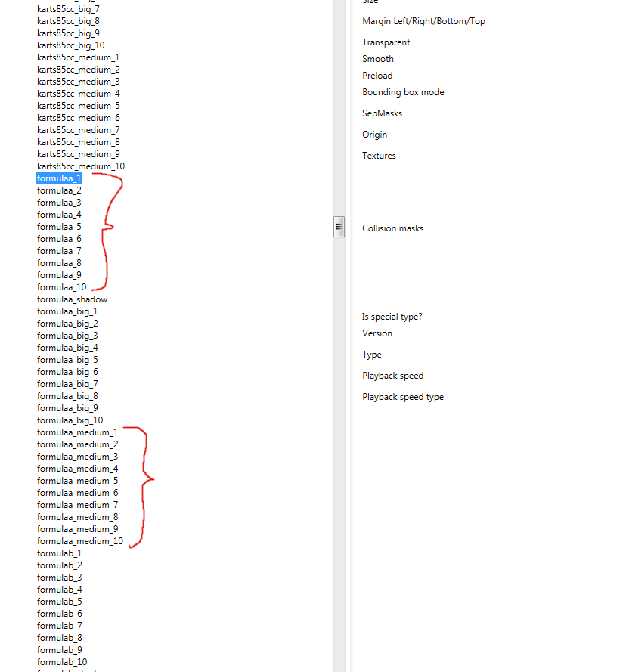Pick formulaa_medium_4 entry
The image size is (623, 672).
[x=78, y=469]
